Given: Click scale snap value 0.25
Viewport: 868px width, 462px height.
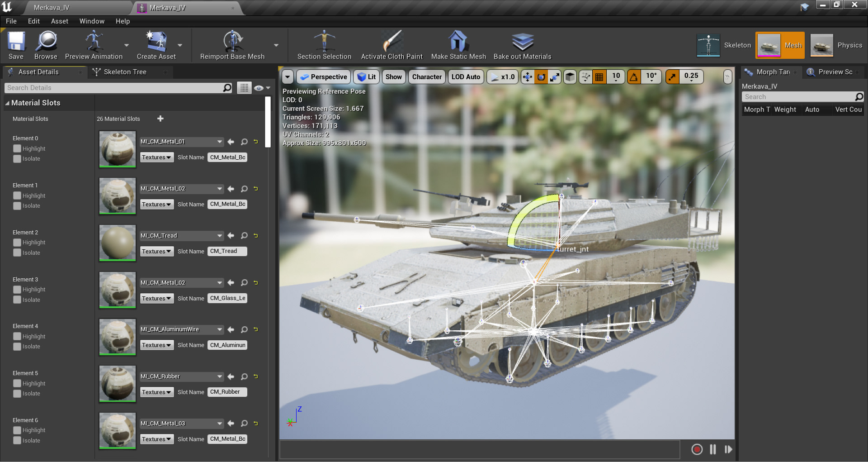Looking at the screenshot, I should pyautogui.click(x=691, y=77).
